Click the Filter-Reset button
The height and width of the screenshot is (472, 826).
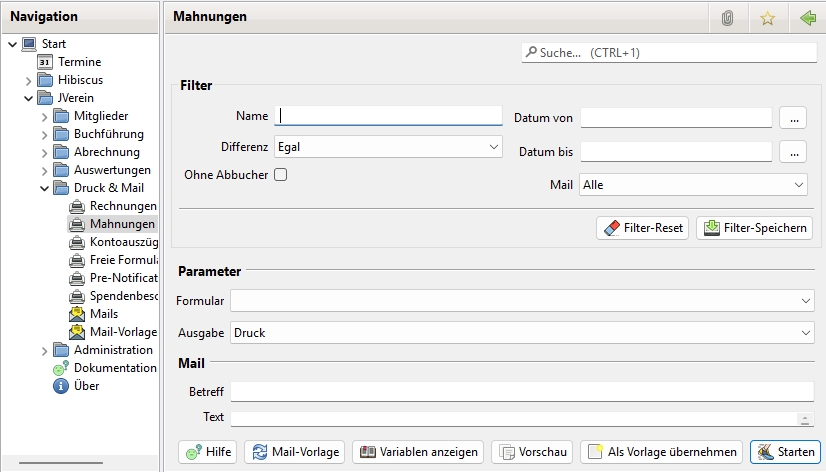point(642,228)
